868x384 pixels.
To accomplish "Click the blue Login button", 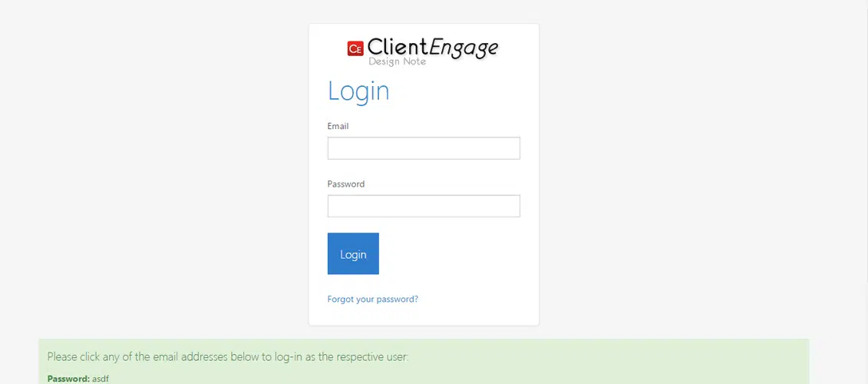I will pyautogui.click(x=353, y=253).
